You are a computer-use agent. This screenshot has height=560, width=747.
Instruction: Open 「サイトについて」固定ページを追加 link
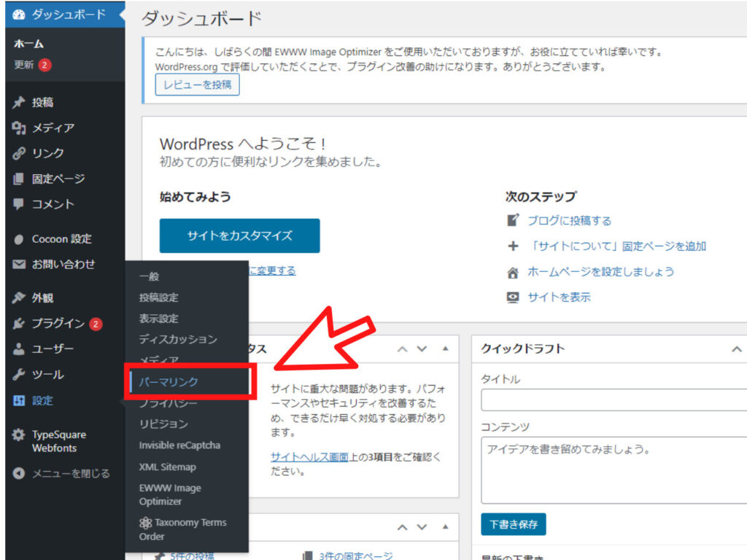coord(617,246)
